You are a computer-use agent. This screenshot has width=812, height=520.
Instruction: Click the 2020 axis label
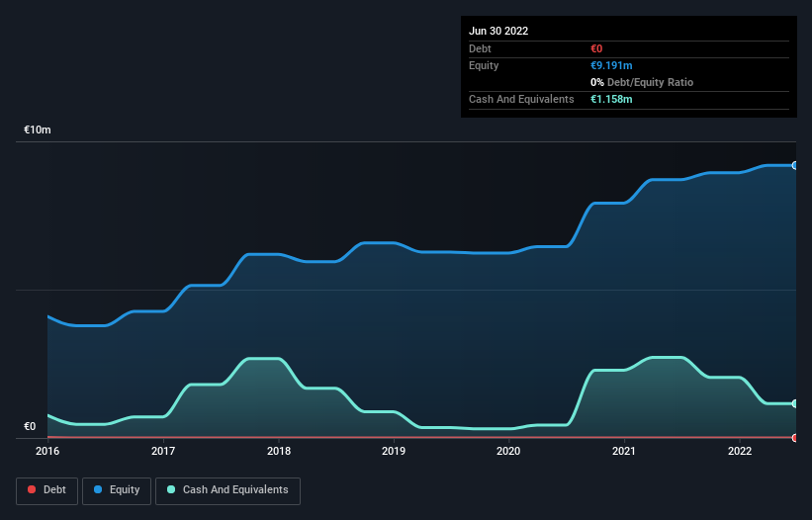508,451
